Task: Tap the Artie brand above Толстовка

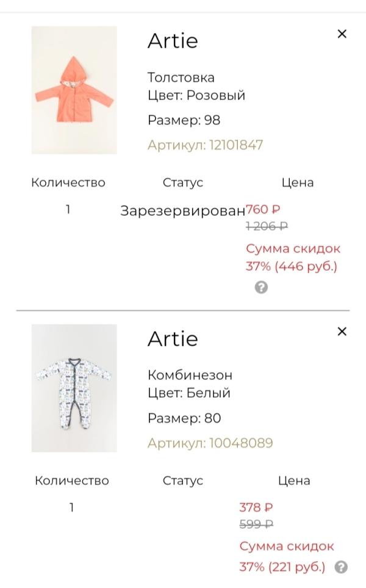Action: (173, 41)
